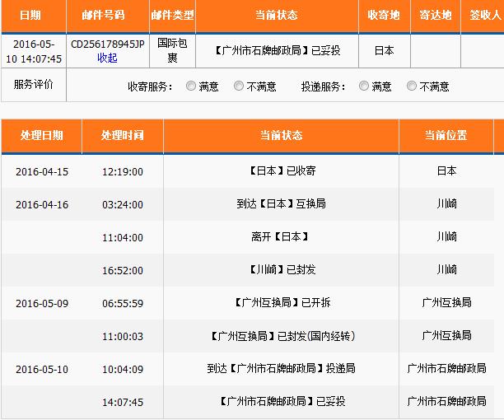This screenshot has width=504, height=420.
Task: Click status 离开【日本】
Action: coord(282,237)
